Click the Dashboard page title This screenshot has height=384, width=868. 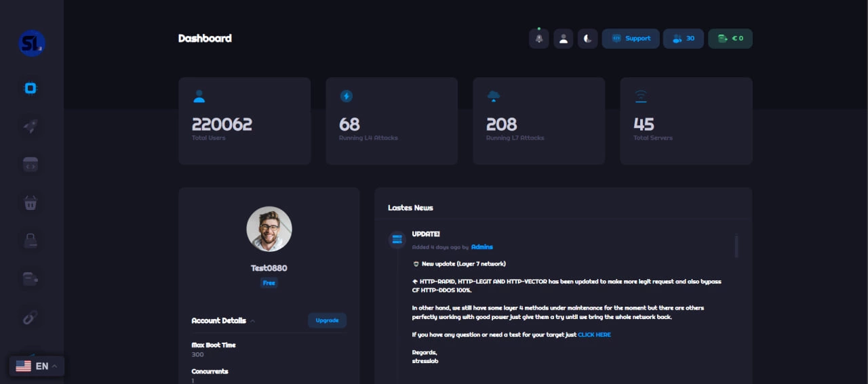pos(205,39)
